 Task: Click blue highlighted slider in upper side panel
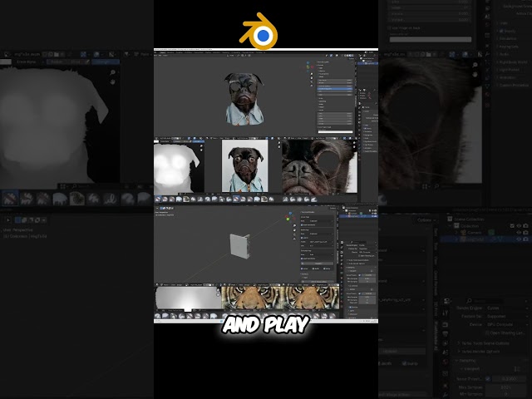335,89
